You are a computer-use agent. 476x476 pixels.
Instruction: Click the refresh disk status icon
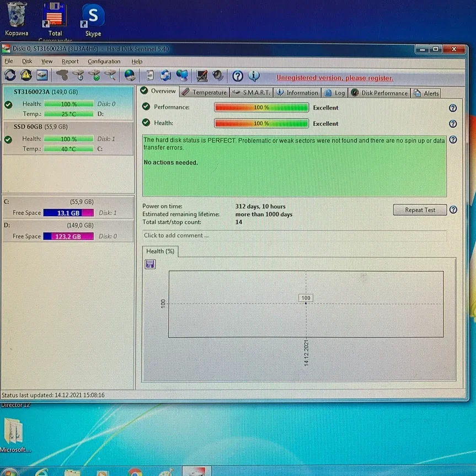pyautogui.click(x=10, y=75)
